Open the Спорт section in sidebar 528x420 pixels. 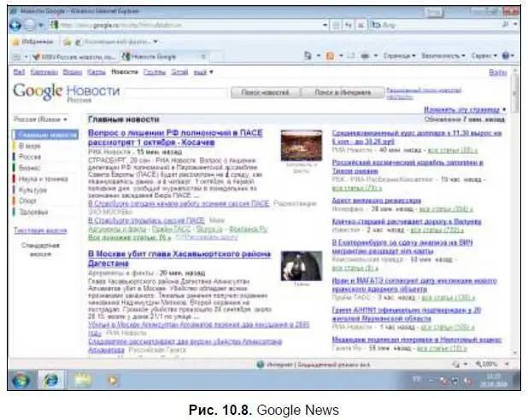point(27,201)
